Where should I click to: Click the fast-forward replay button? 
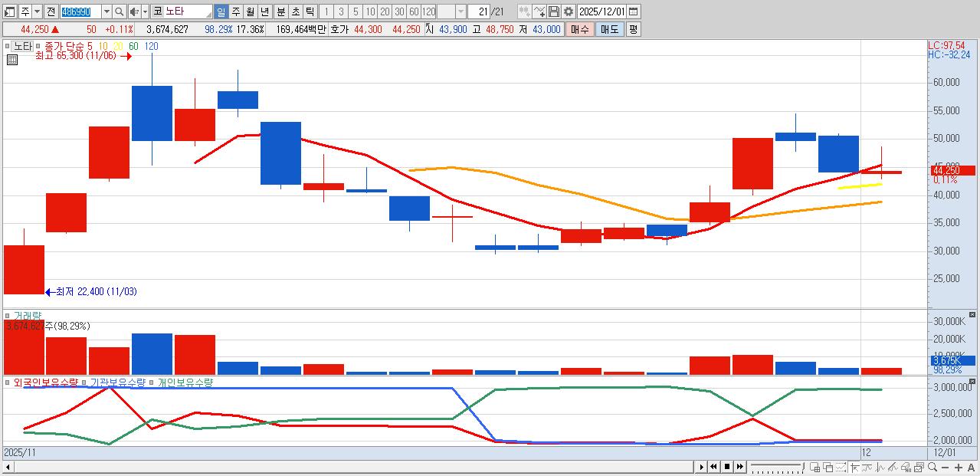[x=739, y=467]
